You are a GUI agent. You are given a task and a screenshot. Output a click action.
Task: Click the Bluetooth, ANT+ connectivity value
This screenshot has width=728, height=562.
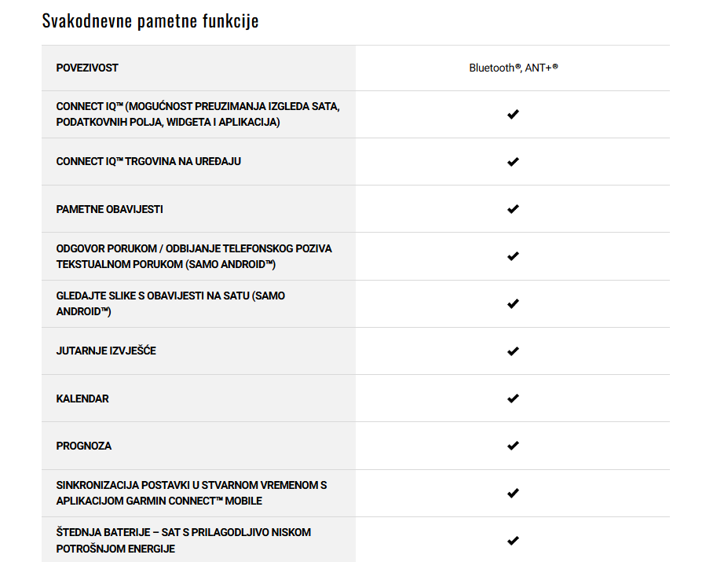click(x=513, y=68)
